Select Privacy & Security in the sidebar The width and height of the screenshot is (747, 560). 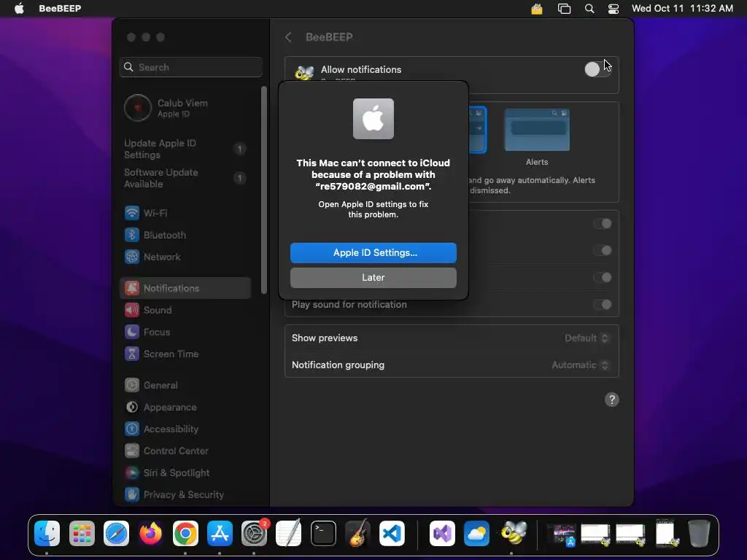coord(186,495)
